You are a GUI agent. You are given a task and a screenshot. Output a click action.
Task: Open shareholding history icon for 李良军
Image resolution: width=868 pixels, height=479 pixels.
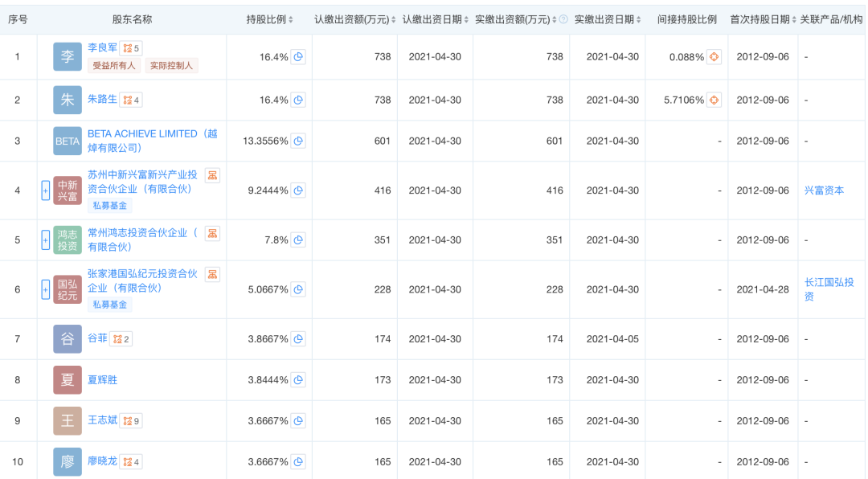pyautogui.click(x=298, y=57)
